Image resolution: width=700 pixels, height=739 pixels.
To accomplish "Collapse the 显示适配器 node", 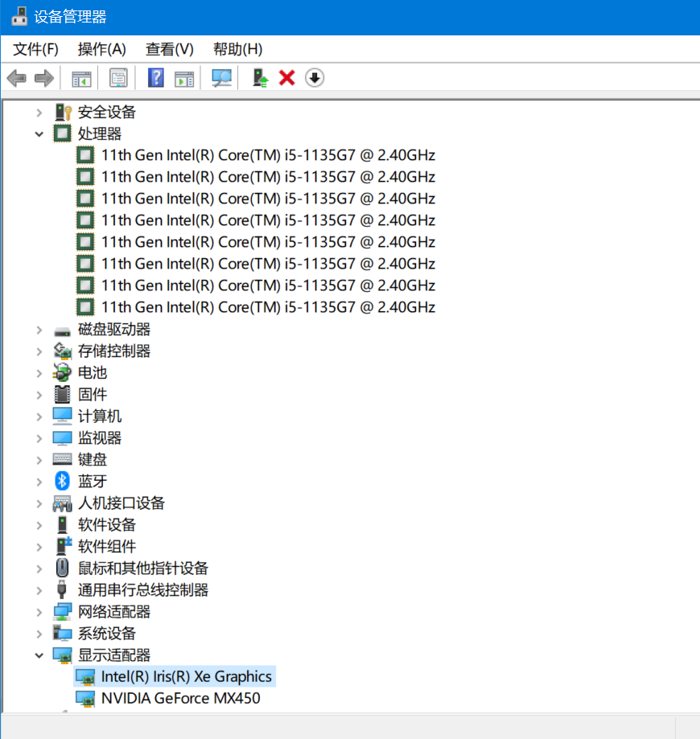I will tap(39, 655).
